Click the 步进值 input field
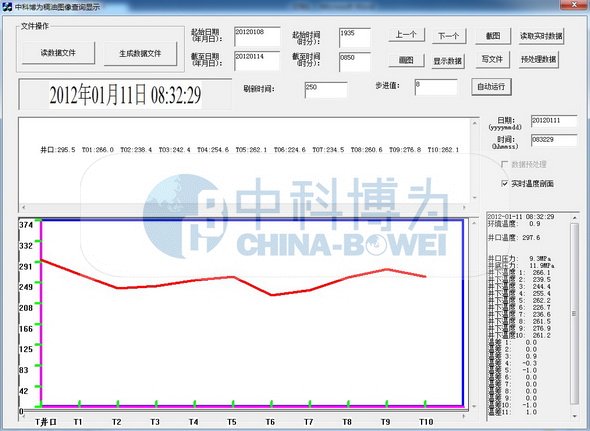Viewport: 590px width, 431px height. [x=436, y=87]
